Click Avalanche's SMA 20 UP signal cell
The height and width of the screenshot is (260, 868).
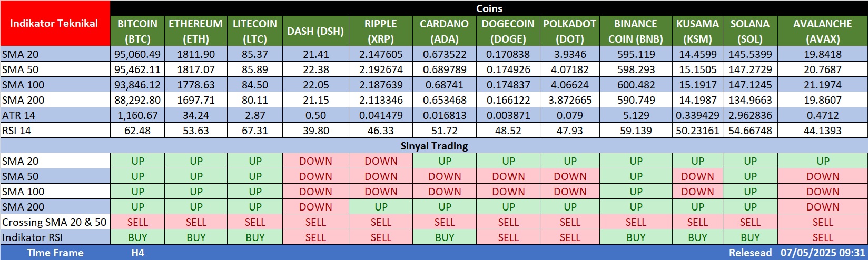point(823,161)
